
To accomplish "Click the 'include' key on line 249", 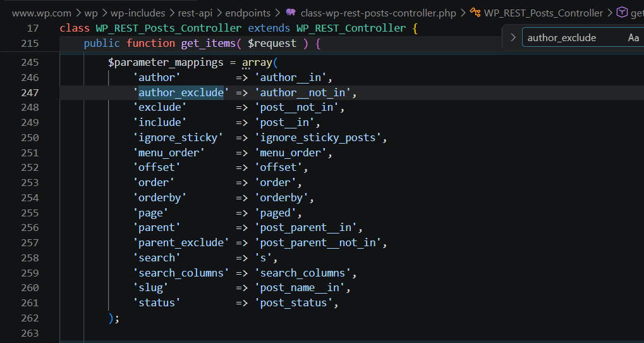I will coord(160,123).
